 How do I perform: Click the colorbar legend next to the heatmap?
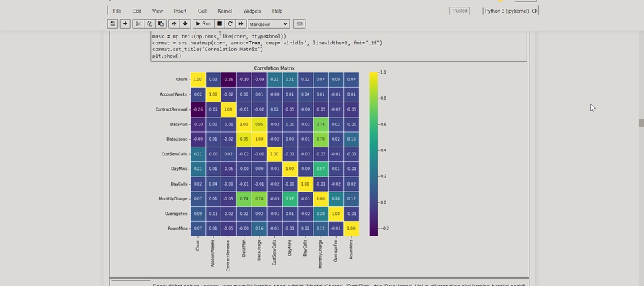(374, 154)
